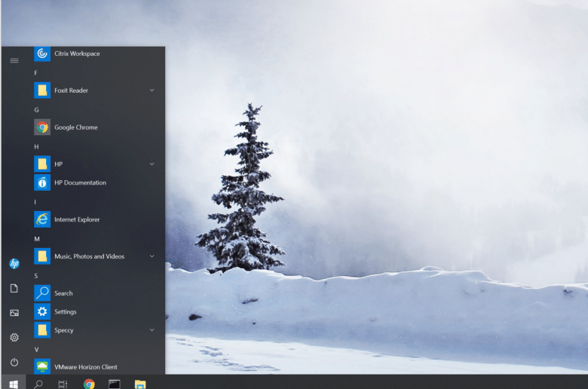The width and height of the screenshot is (588, 389).
Task: Click the hamburger menu to expand the Start sidebar
Action: point(14,60)
